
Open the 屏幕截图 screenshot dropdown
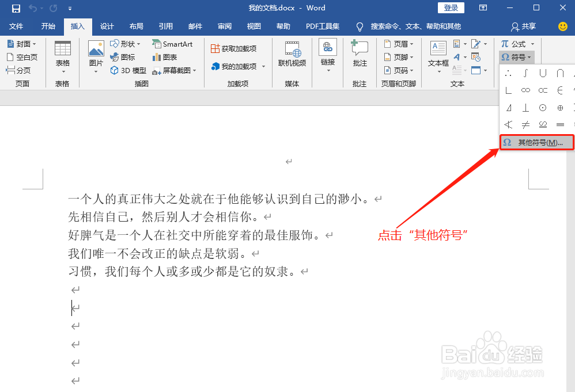174,70
